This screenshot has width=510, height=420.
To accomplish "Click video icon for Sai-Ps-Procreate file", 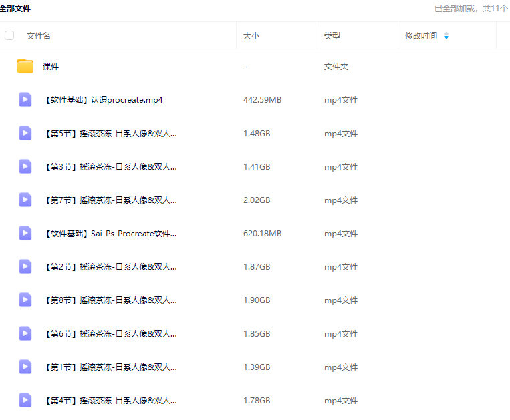I will (x=25, y=233).
